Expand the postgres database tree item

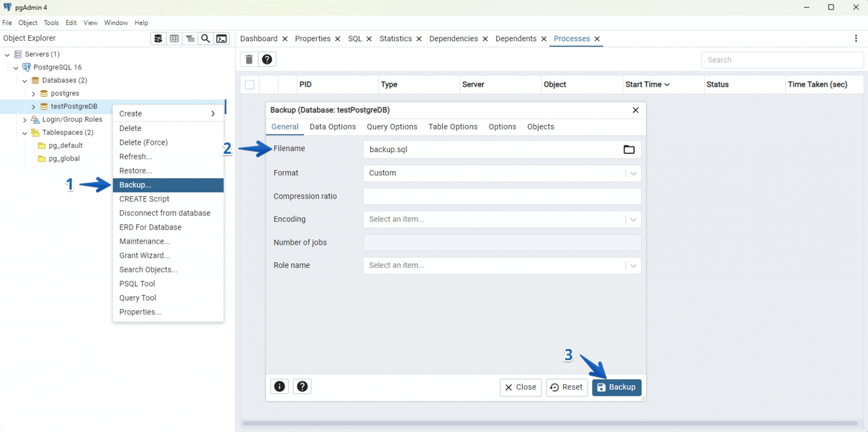[34, 93]
